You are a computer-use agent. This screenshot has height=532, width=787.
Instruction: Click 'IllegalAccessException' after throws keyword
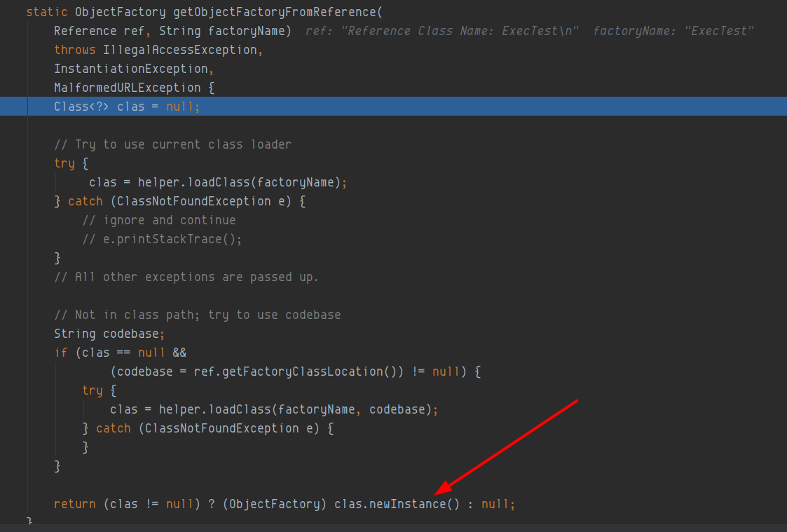tap(179, 50)
